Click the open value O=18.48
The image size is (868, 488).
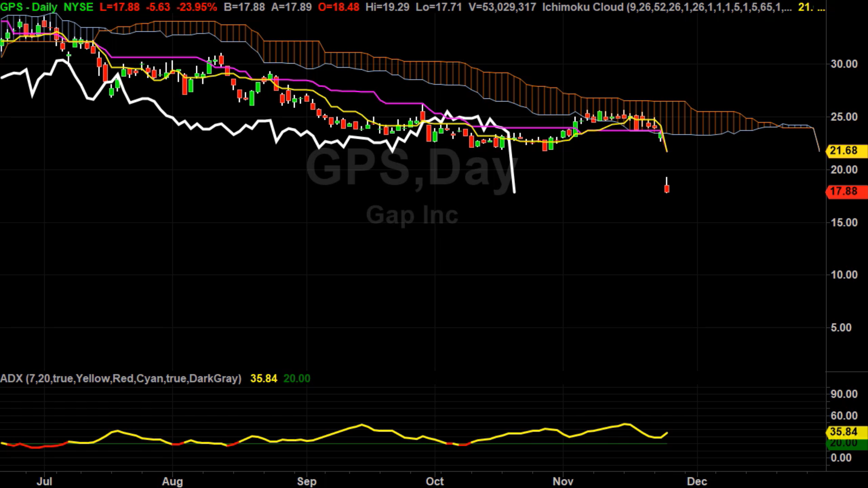(339, 7)
